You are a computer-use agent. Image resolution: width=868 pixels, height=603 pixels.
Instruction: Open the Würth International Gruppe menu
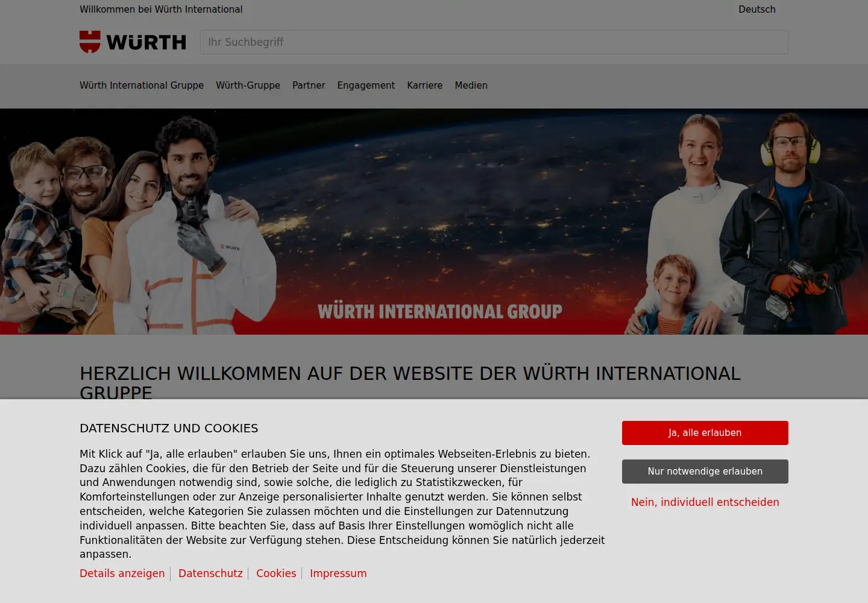[x=142, y=86]
